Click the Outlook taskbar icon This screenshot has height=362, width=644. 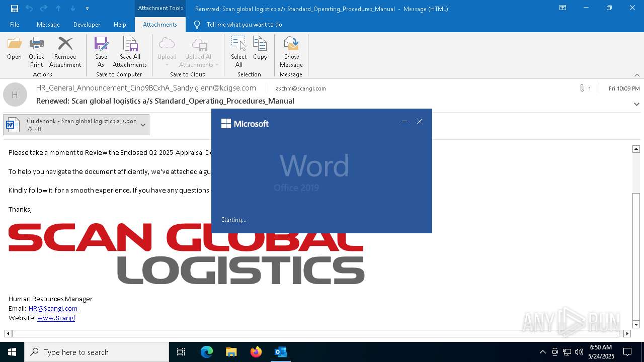(280, 352)
